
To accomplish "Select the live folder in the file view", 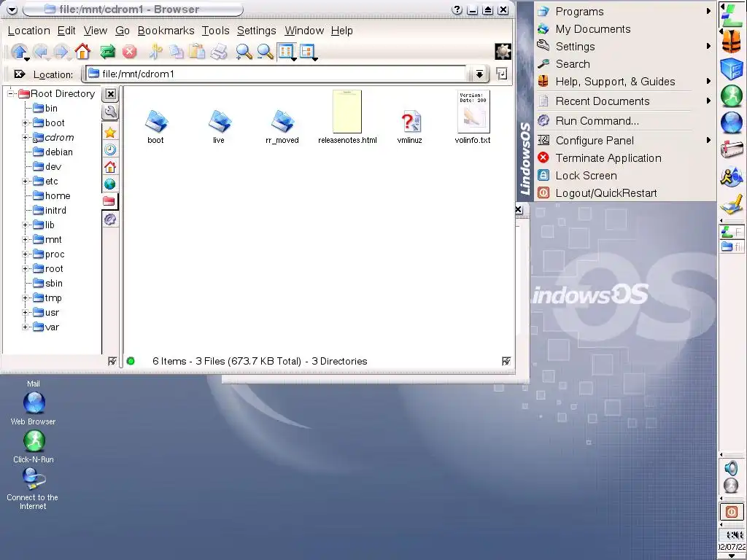I will pos(219,127).
